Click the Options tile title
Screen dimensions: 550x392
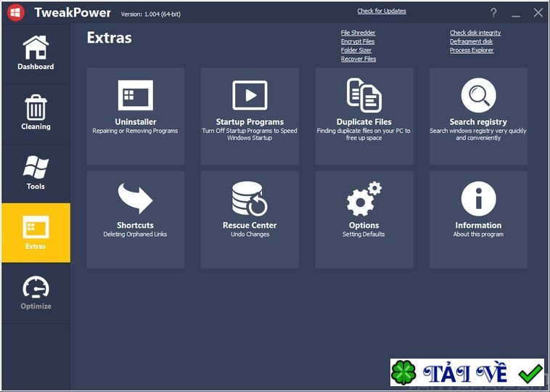click(x=364, y=225)
